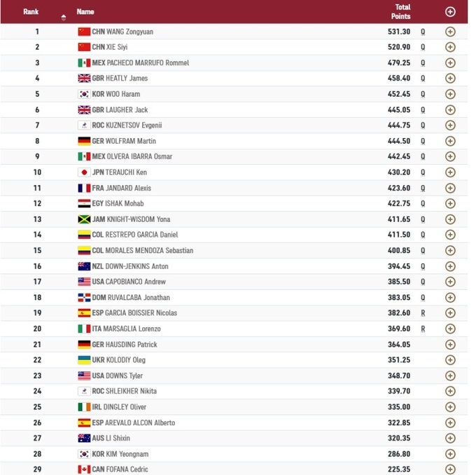
Task: Click the Mexico flag beside PACHECO MARRUFO
Action: [84, 63]
